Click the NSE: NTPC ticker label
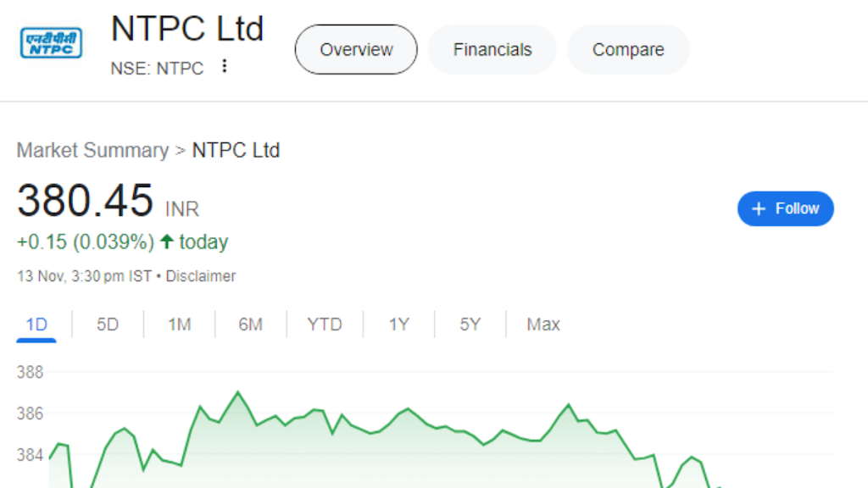This screenshot has height=488, width=868. point(157,69)
